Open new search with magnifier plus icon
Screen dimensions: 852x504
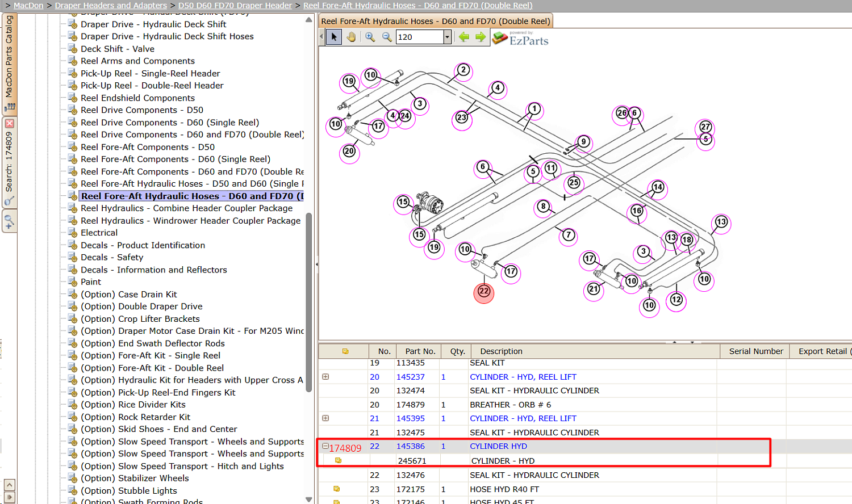pyautogui.click(x=9, y=221)
